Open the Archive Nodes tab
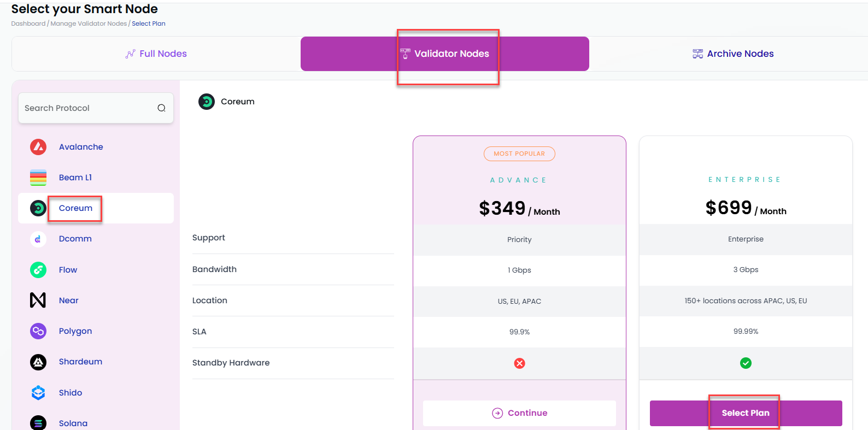This screenshot has width=868, height=430. tap(733, 54)
